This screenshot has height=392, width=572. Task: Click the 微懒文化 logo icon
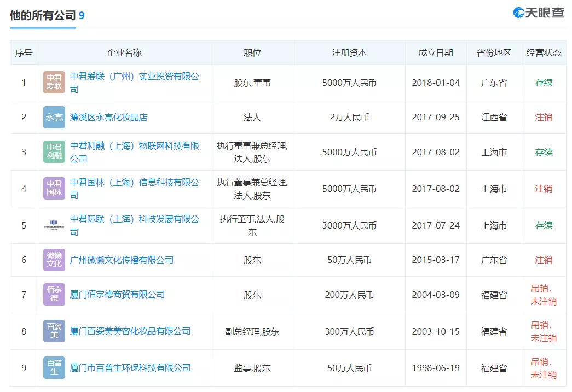click(54, 260)
